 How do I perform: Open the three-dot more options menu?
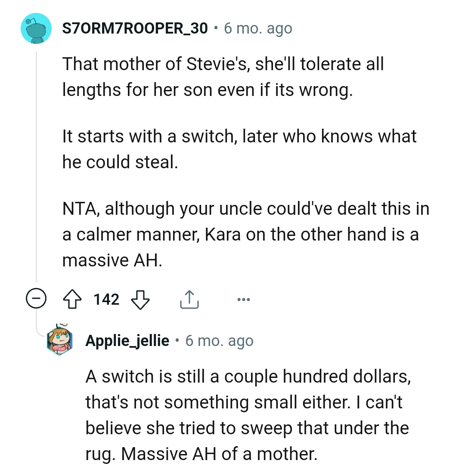(x=243, y=299)
